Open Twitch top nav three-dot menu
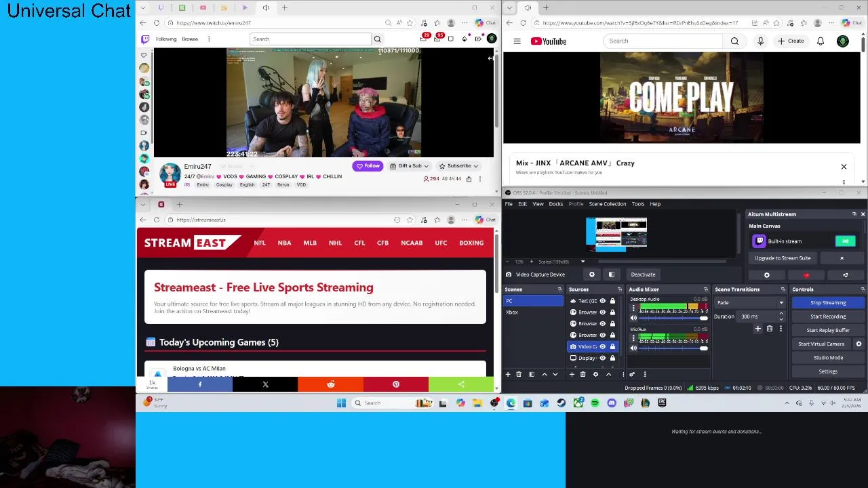The image size is (868, 488). [x=209, y=39]
